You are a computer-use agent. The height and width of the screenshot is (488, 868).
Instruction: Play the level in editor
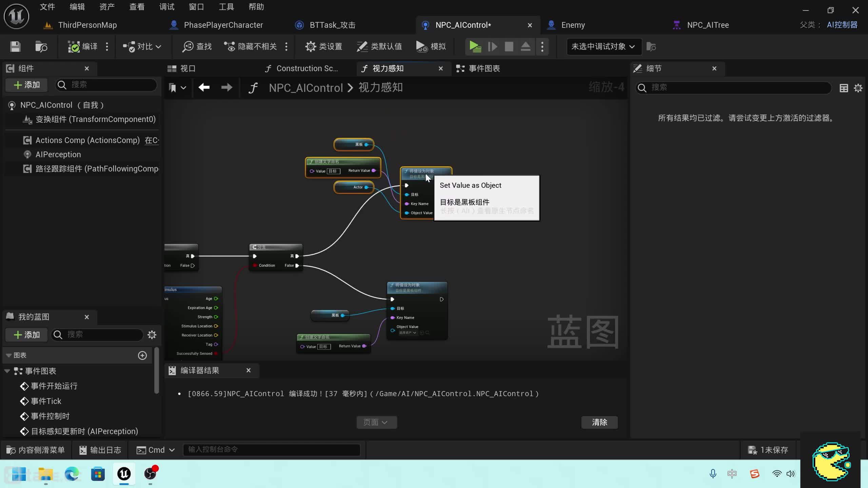475,46
